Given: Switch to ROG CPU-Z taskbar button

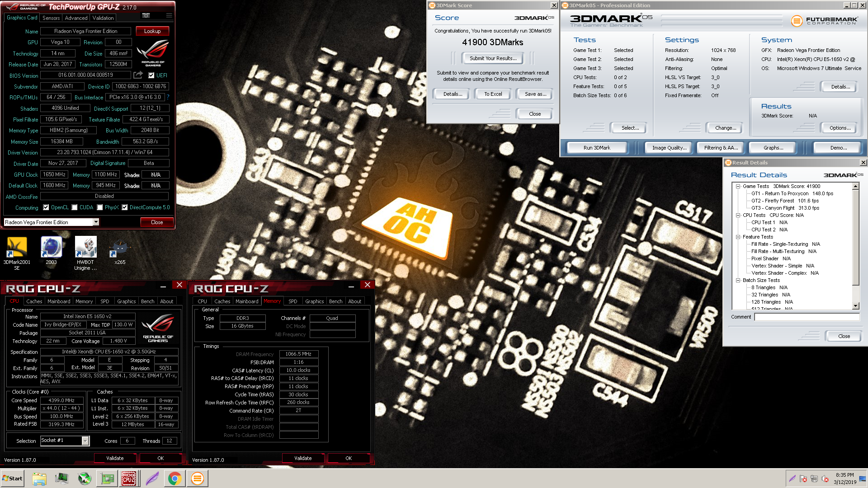Looking at the screenshot, I should pos(129,479).
